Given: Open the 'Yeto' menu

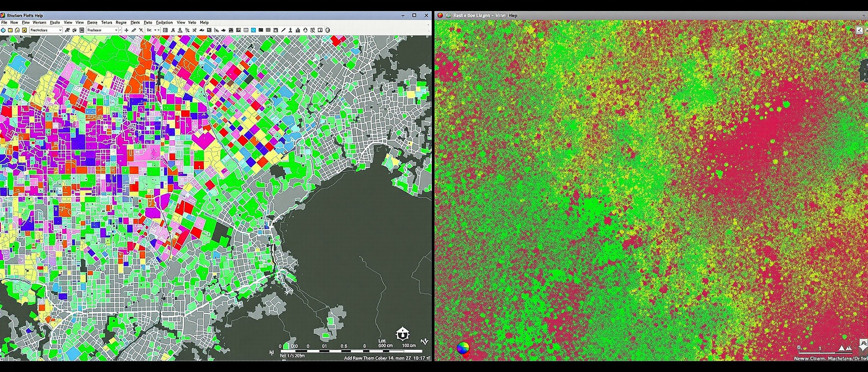Looking at the screenshot, I should [x=192, y=23].
